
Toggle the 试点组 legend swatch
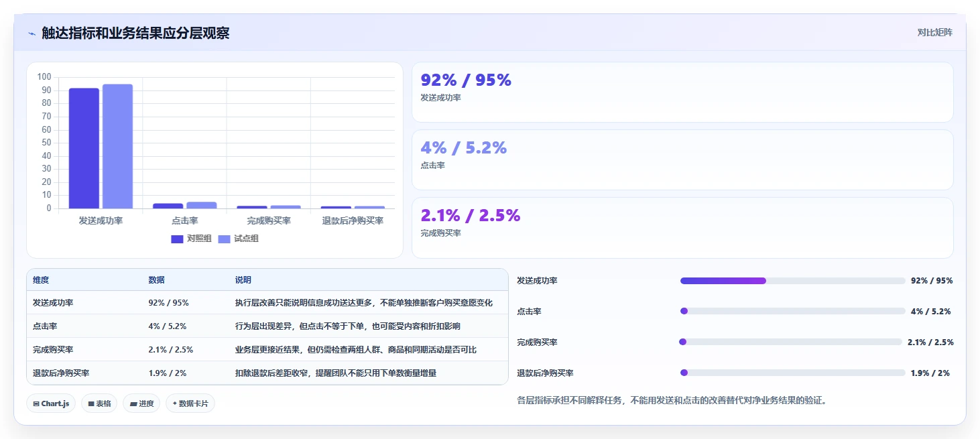[x=225, y=239]
